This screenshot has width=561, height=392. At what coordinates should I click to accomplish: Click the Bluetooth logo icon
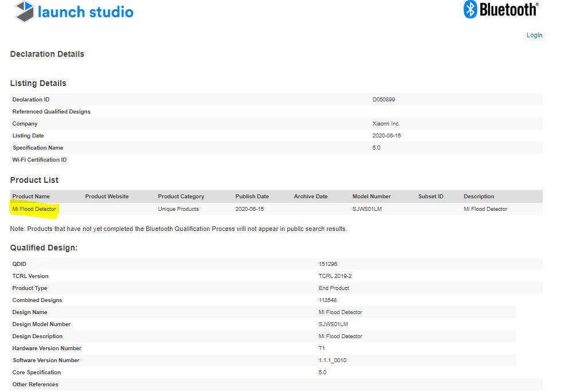click(471, 9)
